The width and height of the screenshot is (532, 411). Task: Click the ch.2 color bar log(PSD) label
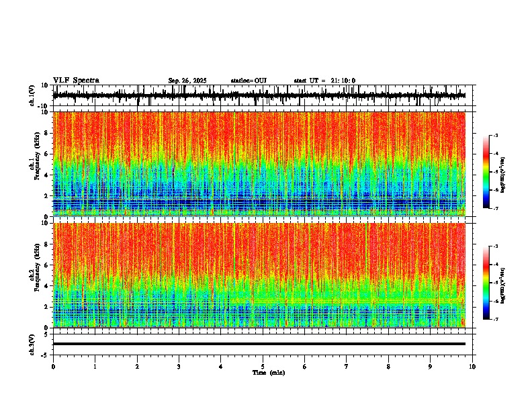click(x=503, y=285)
